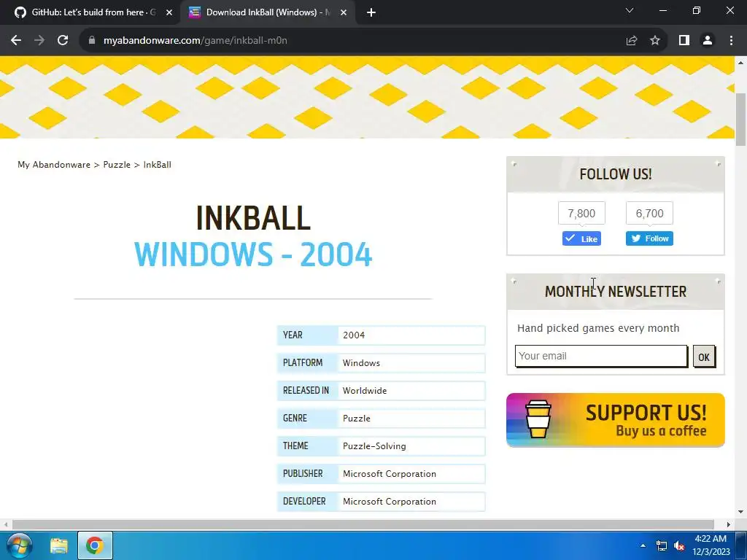Image resolution: width=747 pixels, height=560 pixels.
Task: Click the Follow Us header
Action: [615, 174]
